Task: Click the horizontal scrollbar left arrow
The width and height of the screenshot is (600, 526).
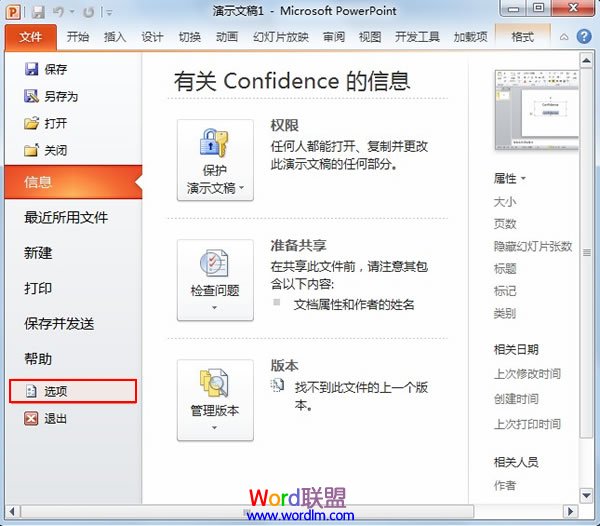Action: [x=12, y=511]
